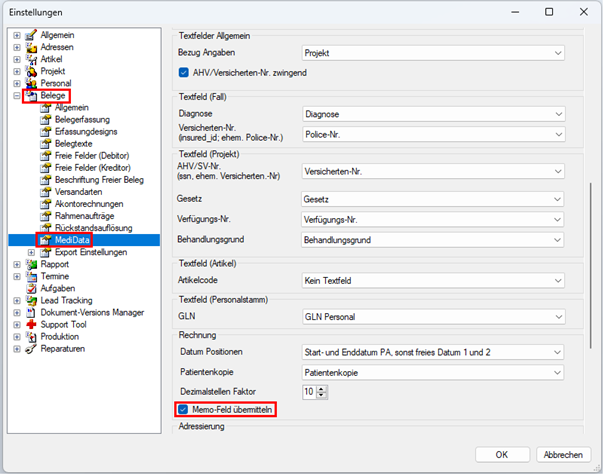Click the Dokument-Versions Manager icon
The image size is (605, 475).
click(x=31, y=313)
